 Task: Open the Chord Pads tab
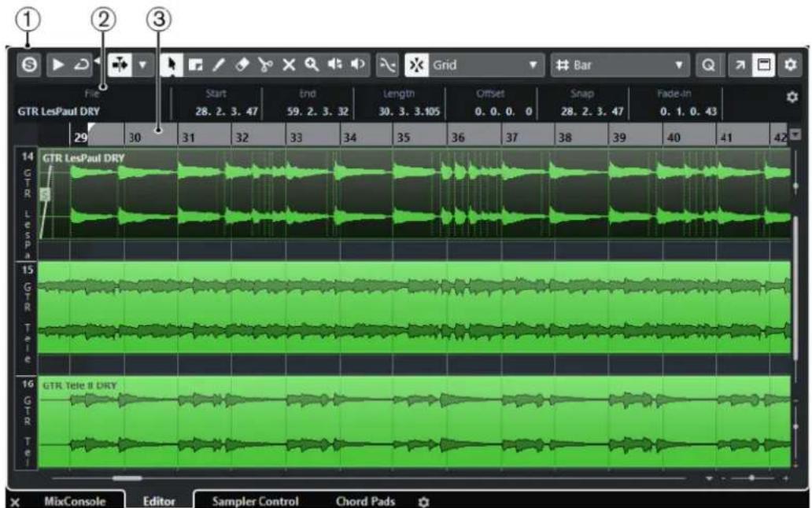[x=366, y=501]
